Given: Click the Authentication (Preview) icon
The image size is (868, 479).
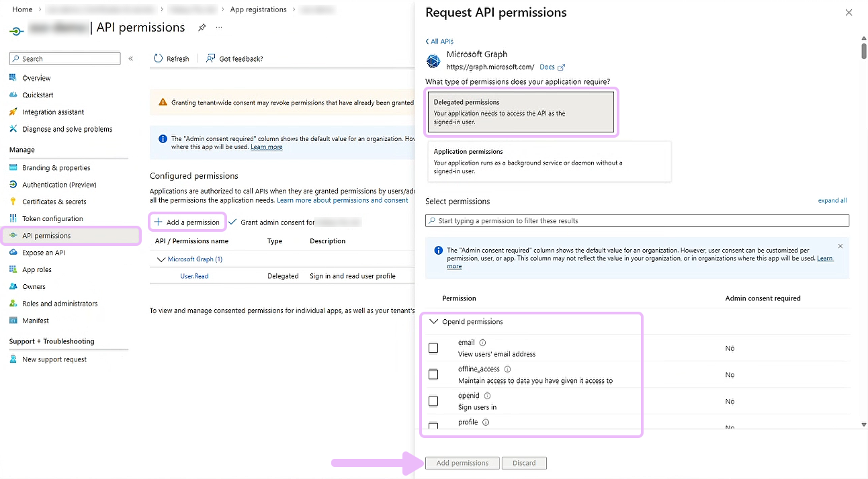Looking at the screenshot, I should (x=13, y=184).
